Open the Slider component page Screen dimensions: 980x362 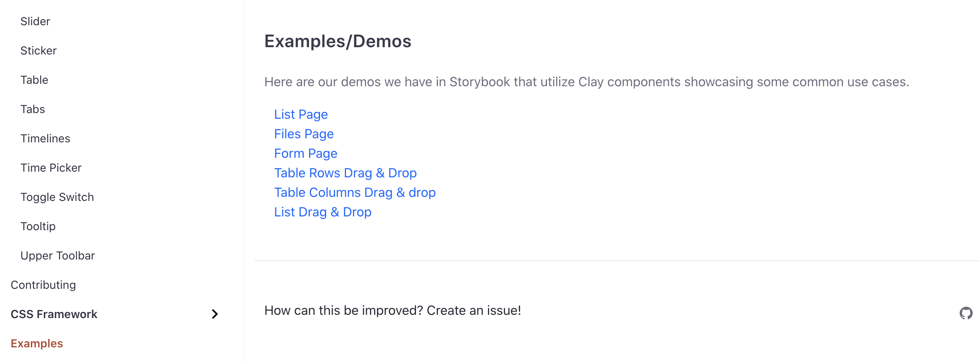(35, 21)
